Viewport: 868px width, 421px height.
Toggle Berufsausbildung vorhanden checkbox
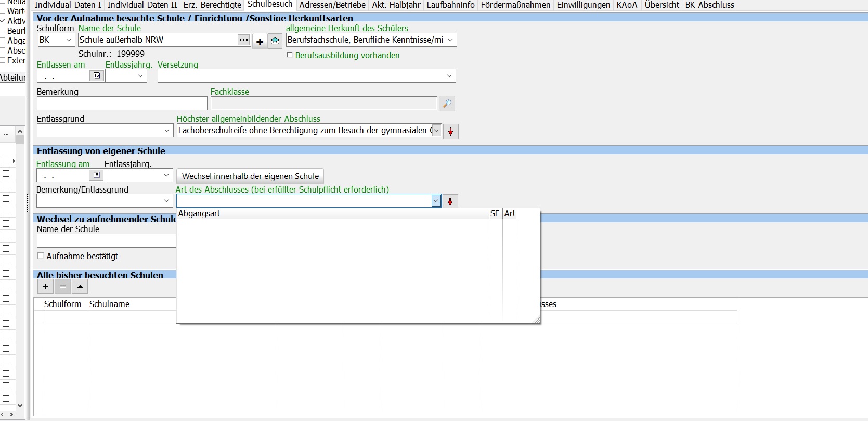point(290,55)
